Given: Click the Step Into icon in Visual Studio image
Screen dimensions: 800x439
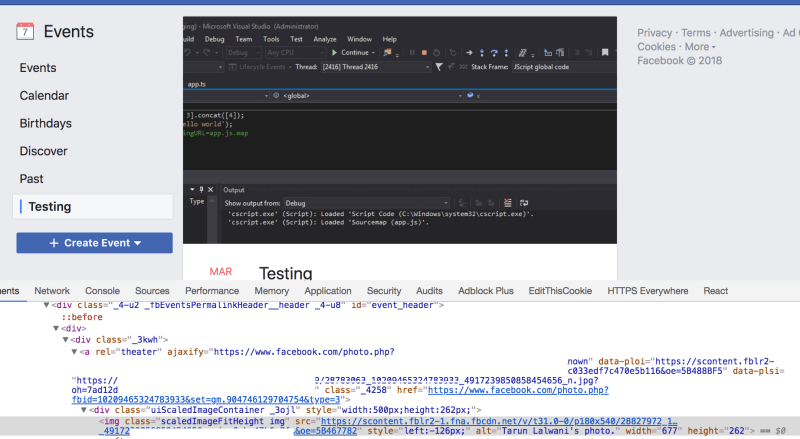Looking at the screenshot, I should pyautogui.click(x=482, y=53).
